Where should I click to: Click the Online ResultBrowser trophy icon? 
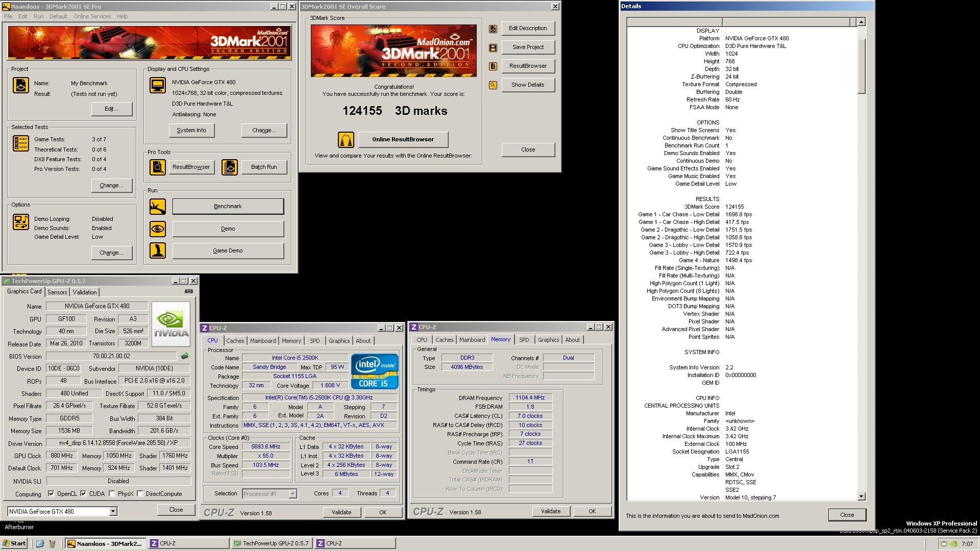[346, 139]
